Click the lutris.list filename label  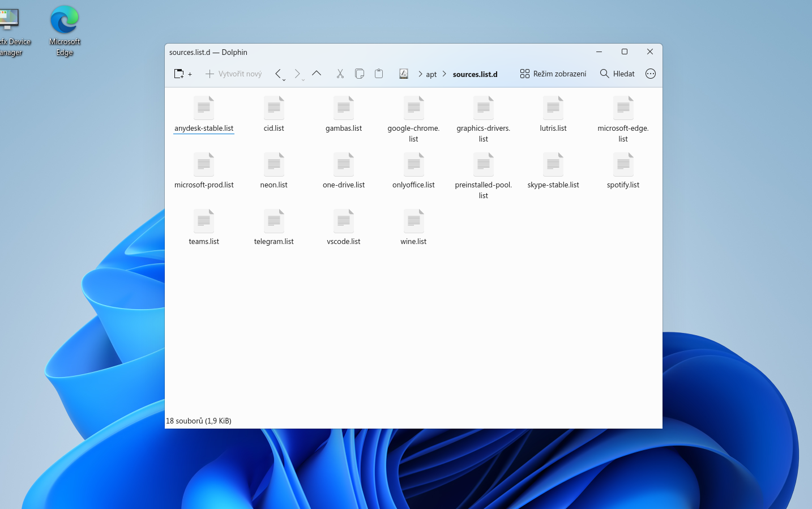pos(553,129)
